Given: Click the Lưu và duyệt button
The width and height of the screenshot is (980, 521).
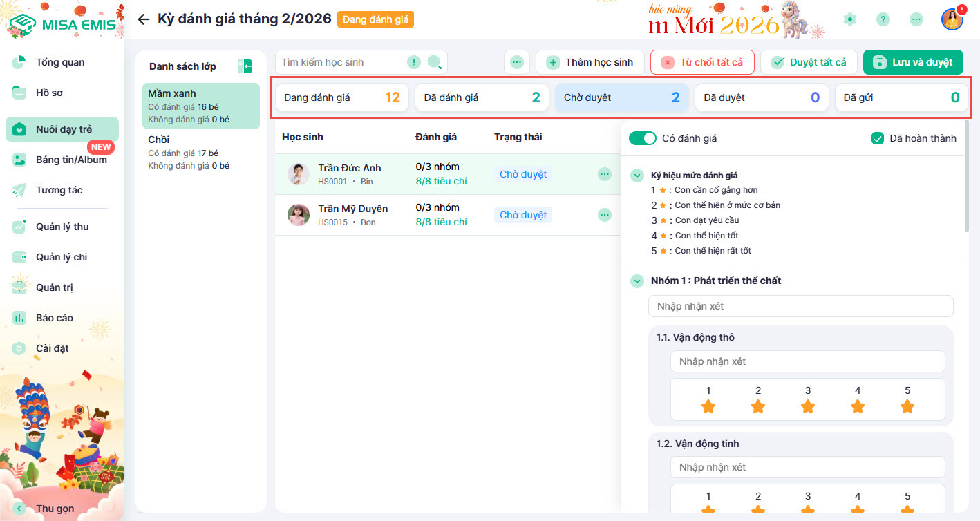Looking at the screenshot, I should pyautogui.click(x=912, y=62).
